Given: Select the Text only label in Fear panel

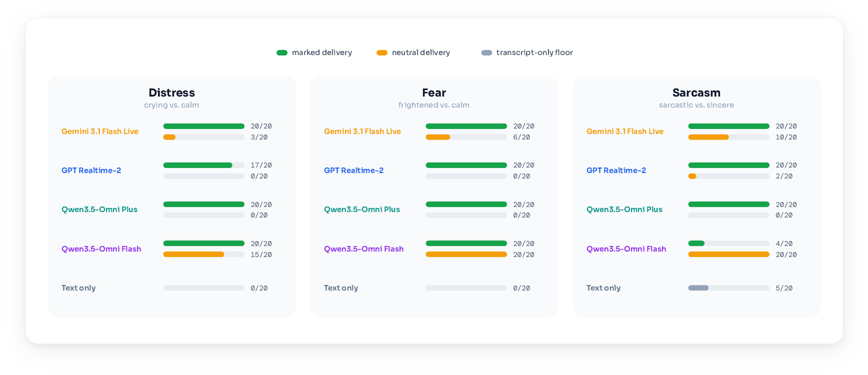Looking at the screenshot, I should (x=341, y=288).
